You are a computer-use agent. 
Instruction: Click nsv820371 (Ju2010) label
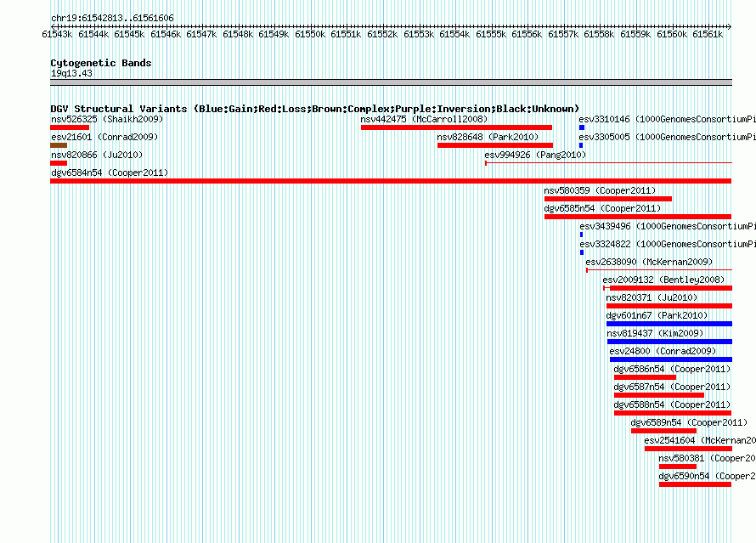coord(652,297)
